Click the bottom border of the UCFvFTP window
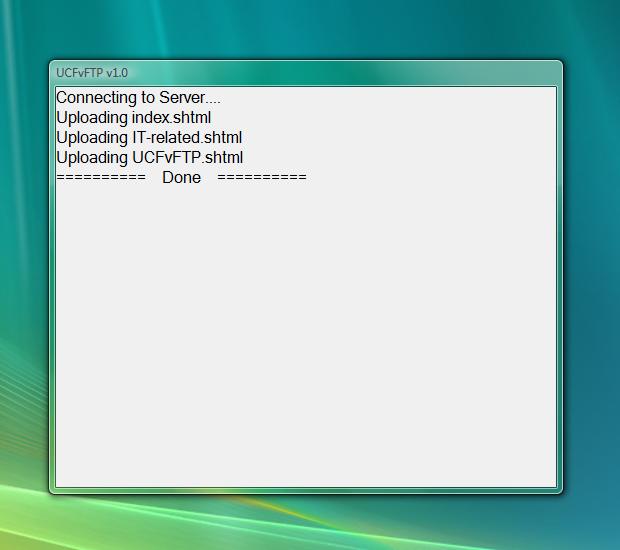Image resolution: width=620 pixels, height=550 pixels. pyautogui.click(x=305, y=491)
